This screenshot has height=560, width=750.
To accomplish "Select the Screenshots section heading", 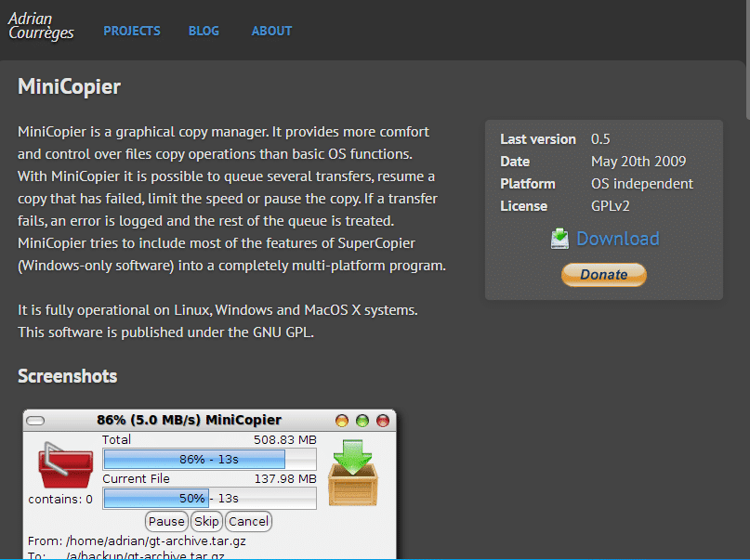I will (68, 376).
